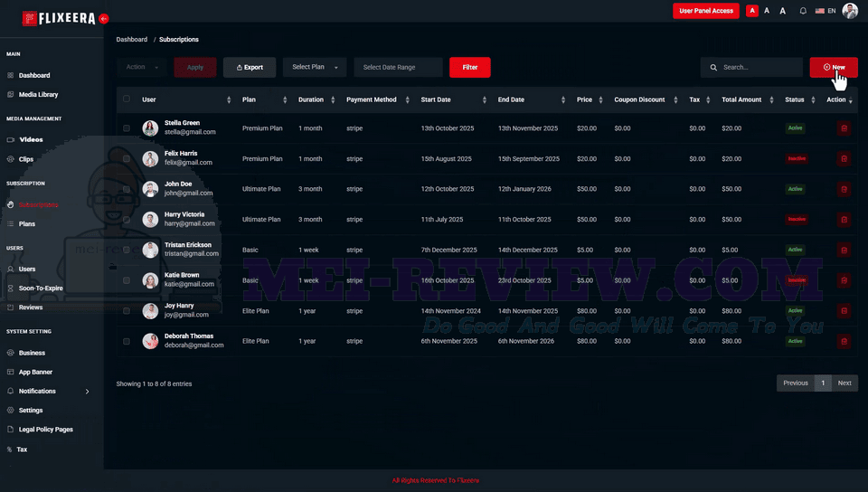Click action icon for Joy Hanry row

[844, 311]
